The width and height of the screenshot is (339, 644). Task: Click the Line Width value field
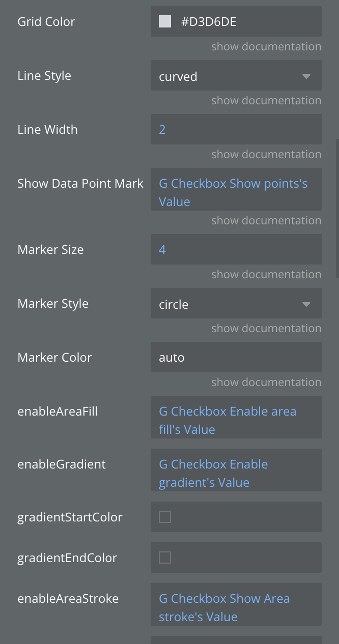pyautogui.click(x=236, y=129)
